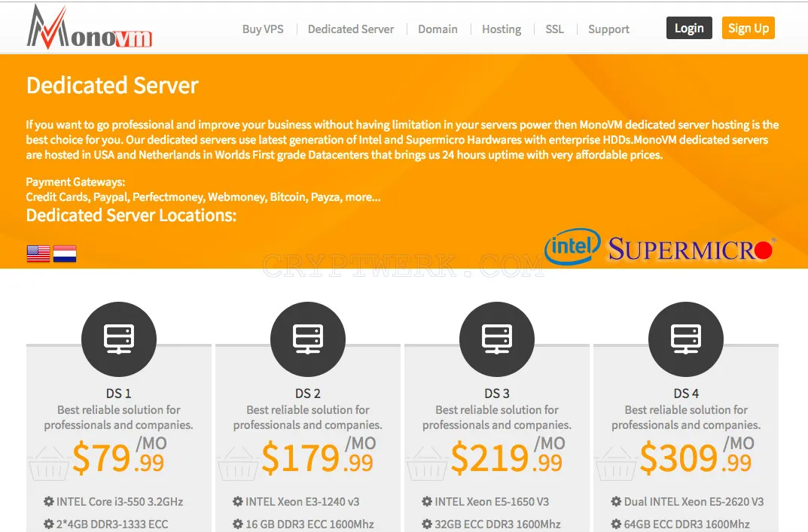Open the Support menu item
Screen dimensions: 808x532
[608, 29]
